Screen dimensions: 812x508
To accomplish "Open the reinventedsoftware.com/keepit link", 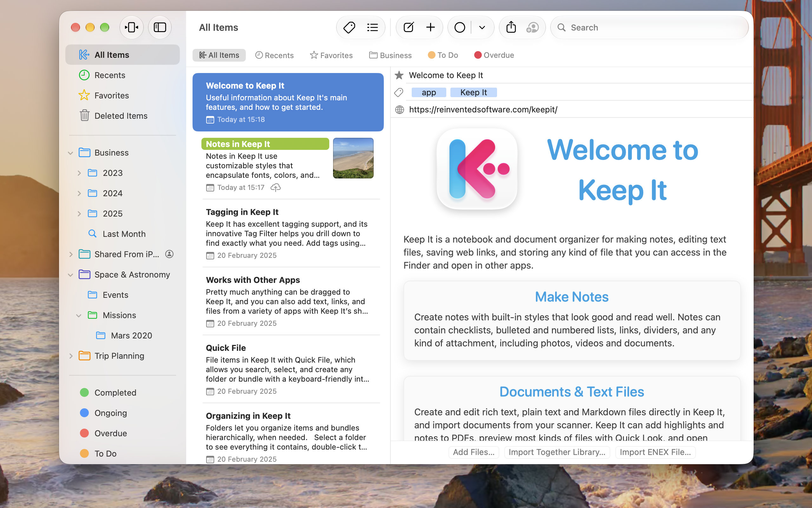I will 483,110.
